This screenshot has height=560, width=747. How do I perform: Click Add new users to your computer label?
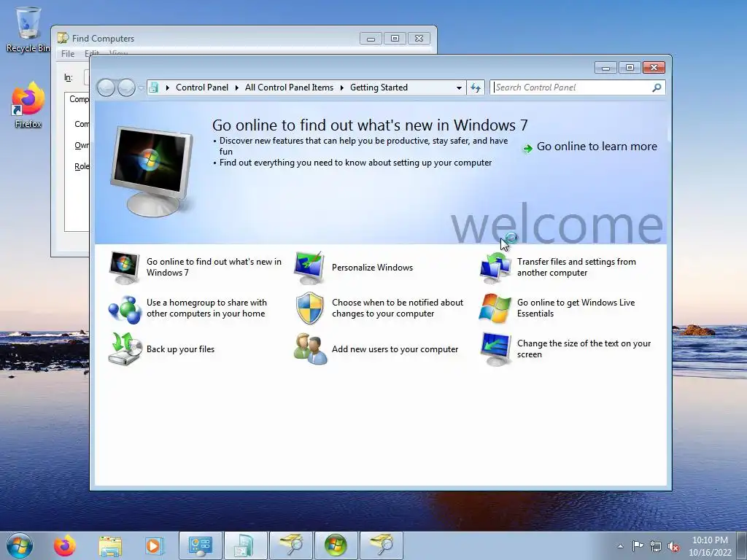[x=395, y=349]
